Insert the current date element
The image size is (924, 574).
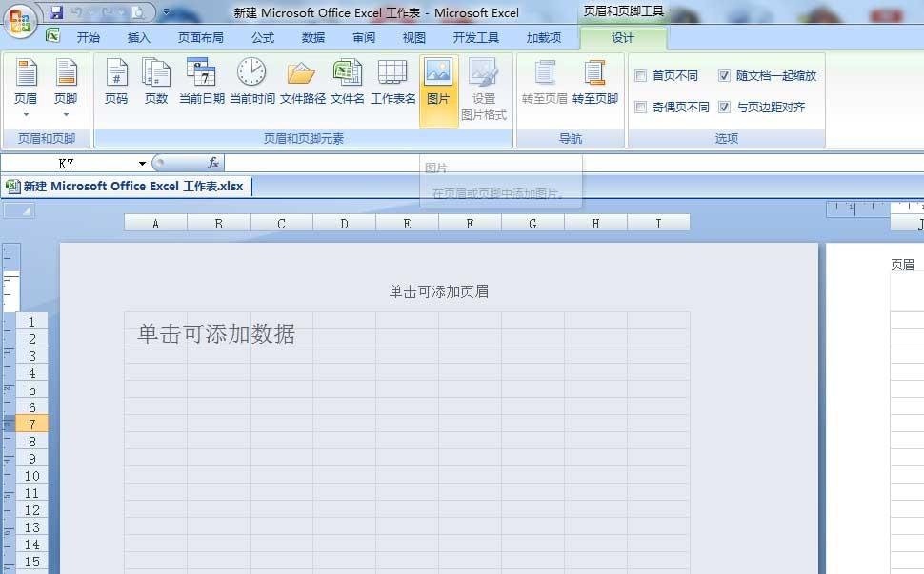202,83
